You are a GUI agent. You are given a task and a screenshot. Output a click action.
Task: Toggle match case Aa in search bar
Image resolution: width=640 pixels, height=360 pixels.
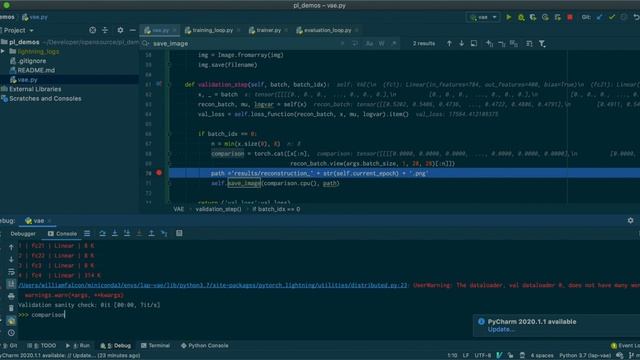[369, 43]
